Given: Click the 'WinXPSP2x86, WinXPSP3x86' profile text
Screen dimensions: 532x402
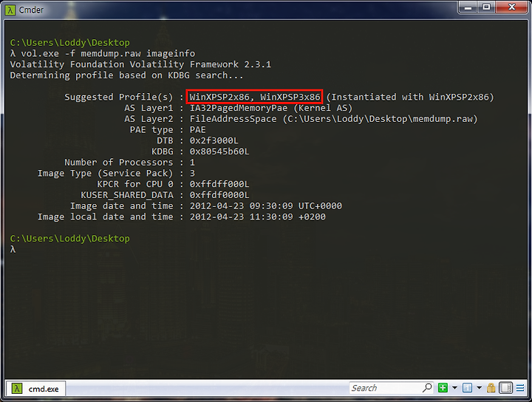Looking at the screenshot, I should tap(255, 97).
